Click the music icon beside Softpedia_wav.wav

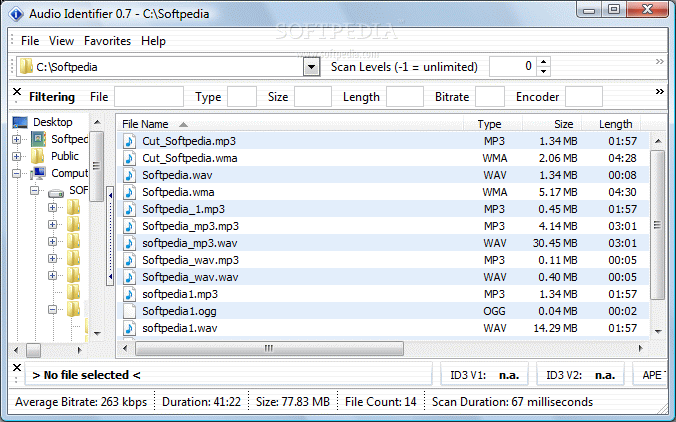[x=129, y=277]
